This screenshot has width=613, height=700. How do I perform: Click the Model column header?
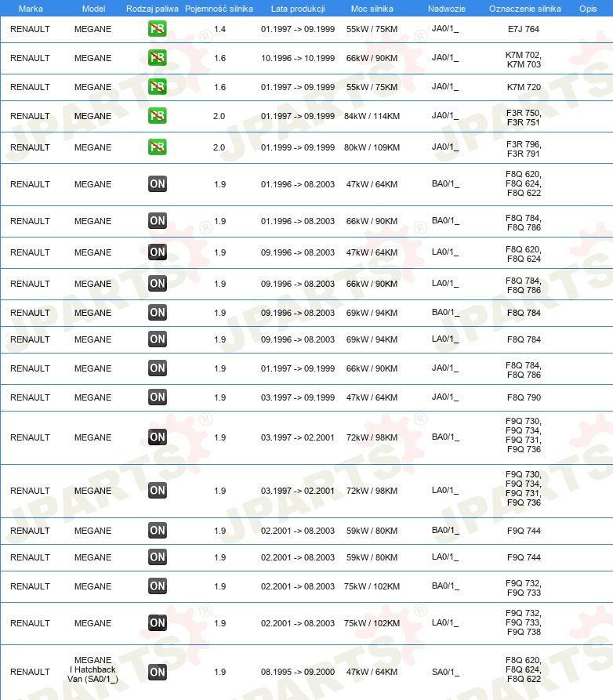[x=93, y=9]
